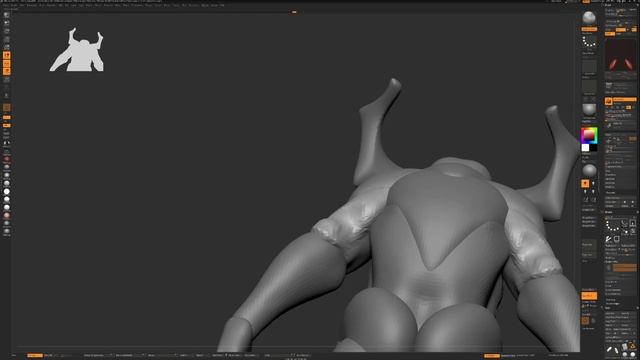Toggle the brown square icon on lower right shelf
The image size is (640, 360).
coord(585,321)
